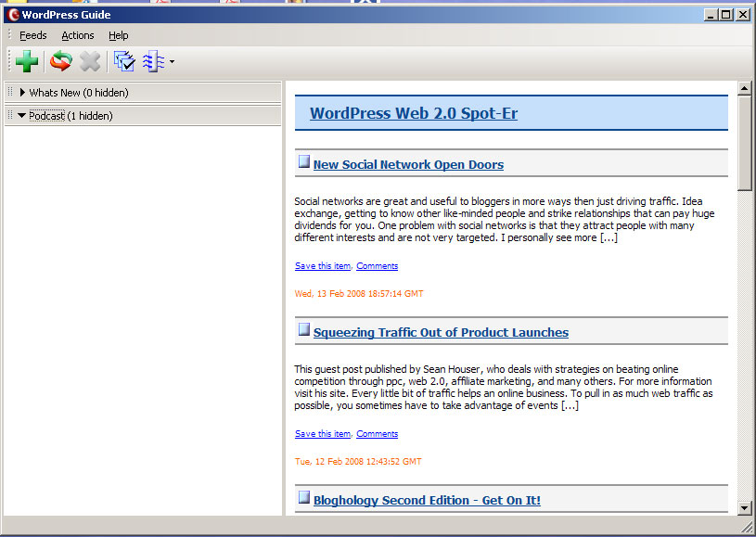Image resolution: width=756 pixels, height=537 pixels.
Task: Maximize the WordPress Guide window
Action: [725, 15]
